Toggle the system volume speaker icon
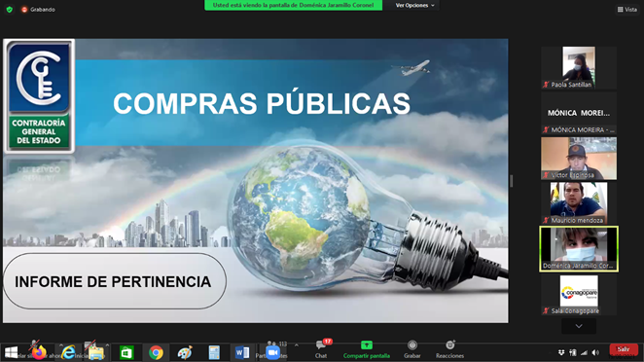This screenshot has height=362, width=644. tap(595, 352)
